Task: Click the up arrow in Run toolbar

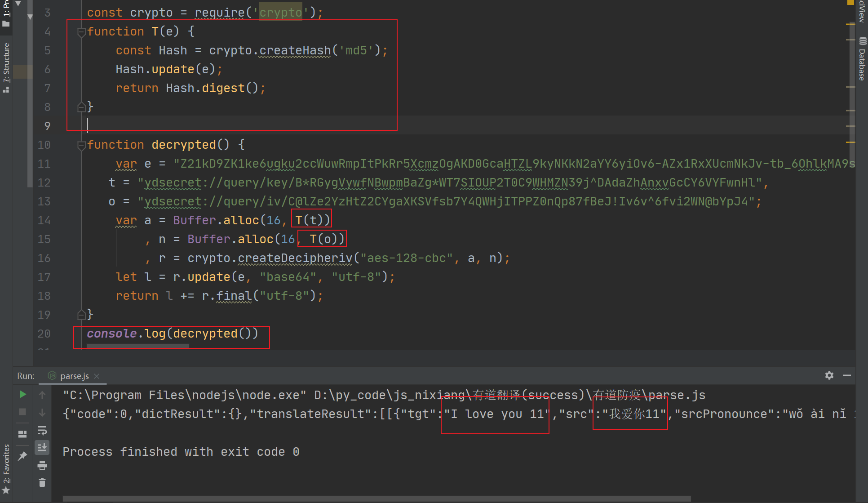Action: [42, 395]
